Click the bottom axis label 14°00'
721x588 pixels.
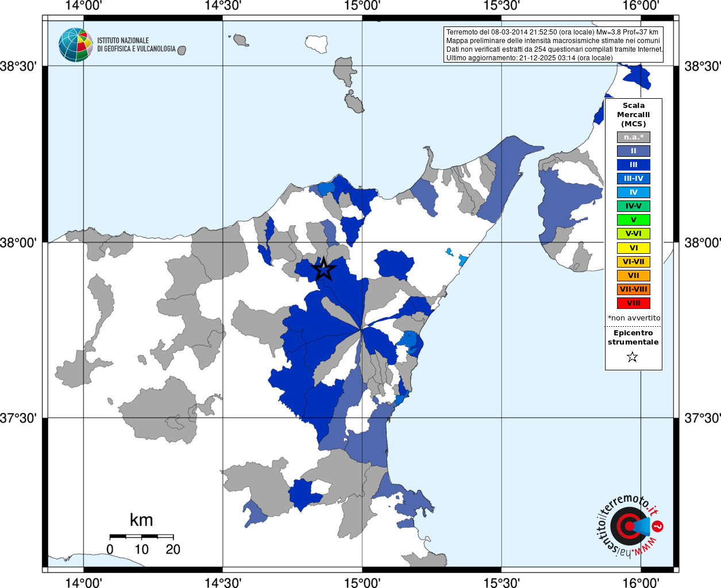pos(84,582)
